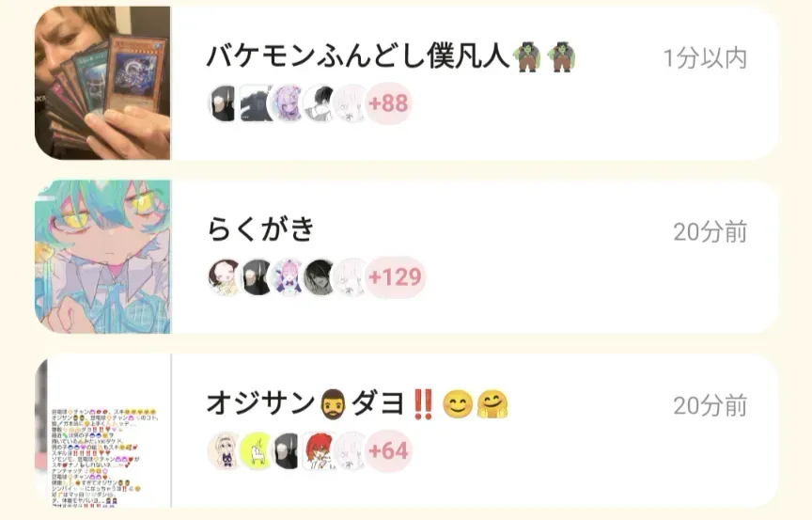The width and height of the screenshot is (812, 520).
Task: Click the 20分前 timestamp on らくがき
Action: click(x=710, y=231)
